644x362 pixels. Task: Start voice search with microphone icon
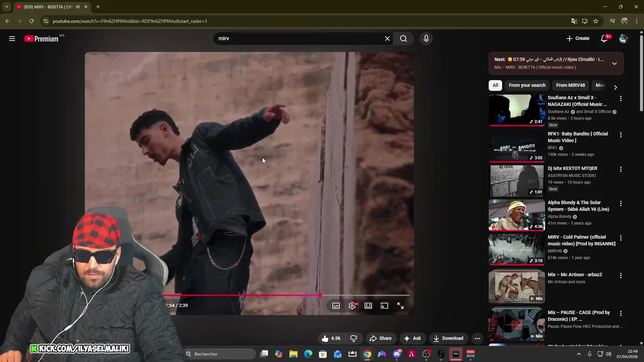click(426, 39)
